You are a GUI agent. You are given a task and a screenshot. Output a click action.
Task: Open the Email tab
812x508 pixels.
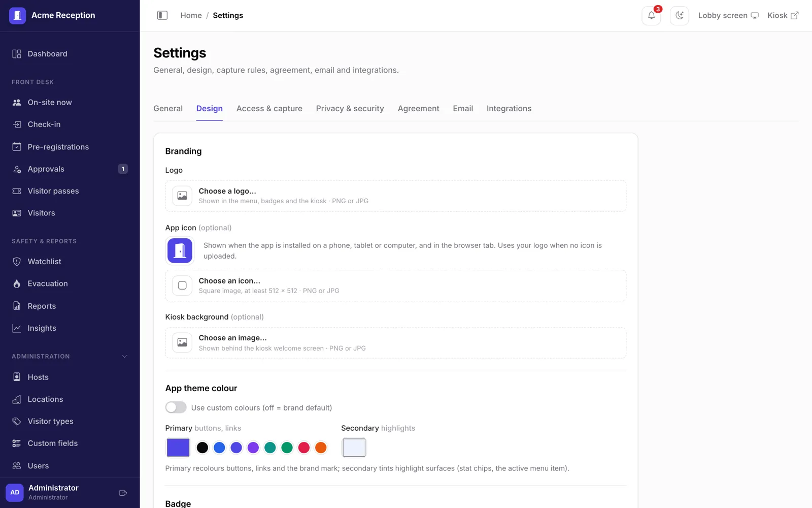(x=463, y=108)
